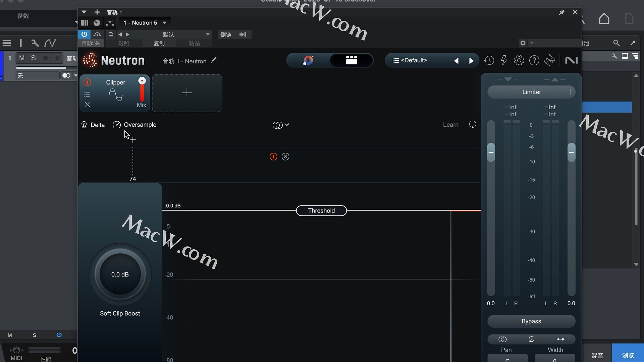This screenshot has width=644, height=362.
Task: Open the dropdown arrow beside header gear
Action: click(532, 43)
